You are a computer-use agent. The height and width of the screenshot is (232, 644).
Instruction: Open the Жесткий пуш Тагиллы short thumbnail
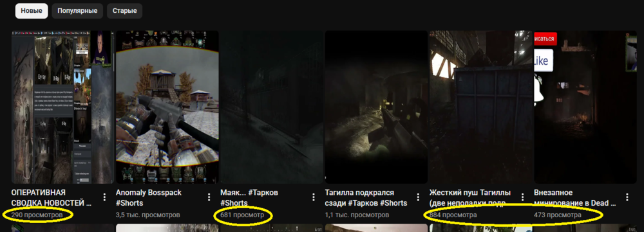pyautogui.click(x=480, y=107)
